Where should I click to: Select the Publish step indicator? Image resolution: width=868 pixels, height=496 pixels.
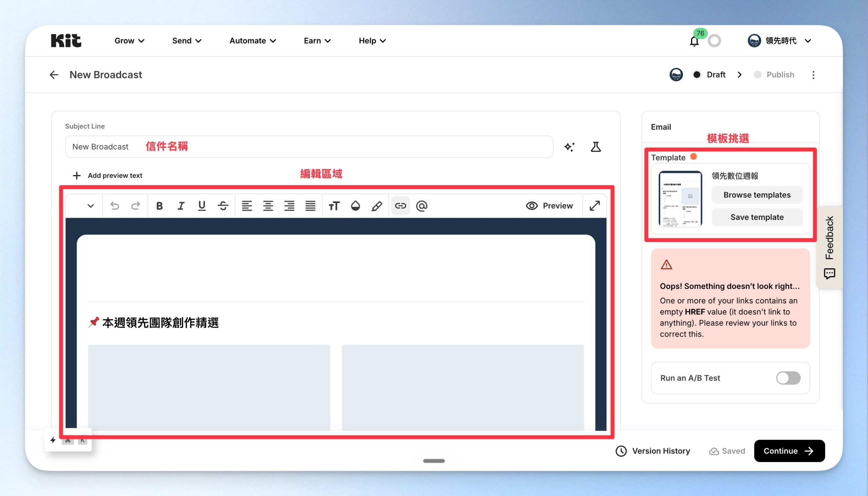774,75
